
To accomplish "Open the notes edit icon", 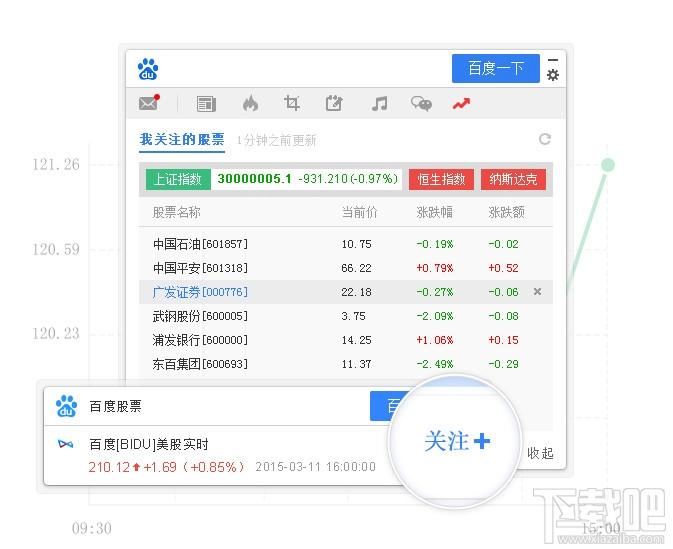I will coord(334,103).
